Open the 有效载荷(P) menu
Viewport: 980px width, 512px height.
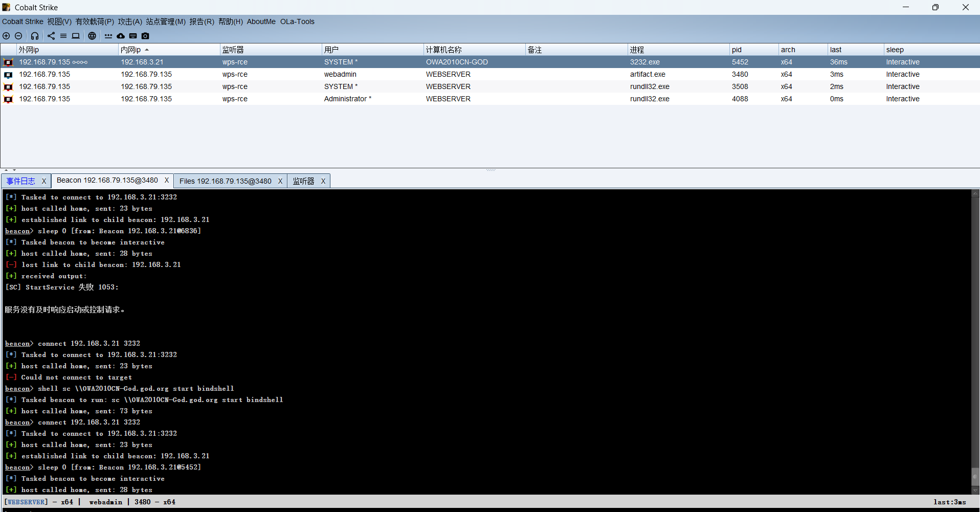click(95, 21)
